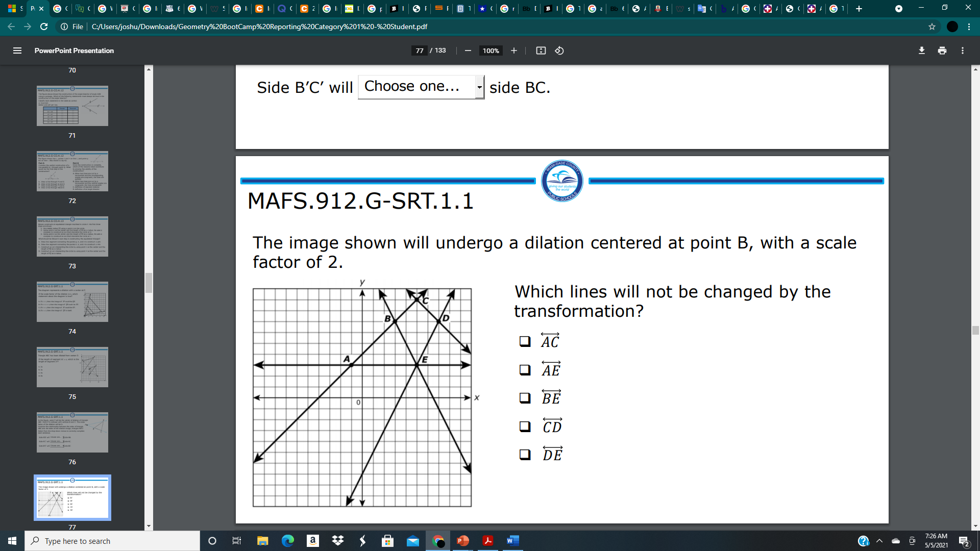Open the PDF sidebar hamburger menu
The height and width of the screenshot is (551, 980).
(17, 51)
